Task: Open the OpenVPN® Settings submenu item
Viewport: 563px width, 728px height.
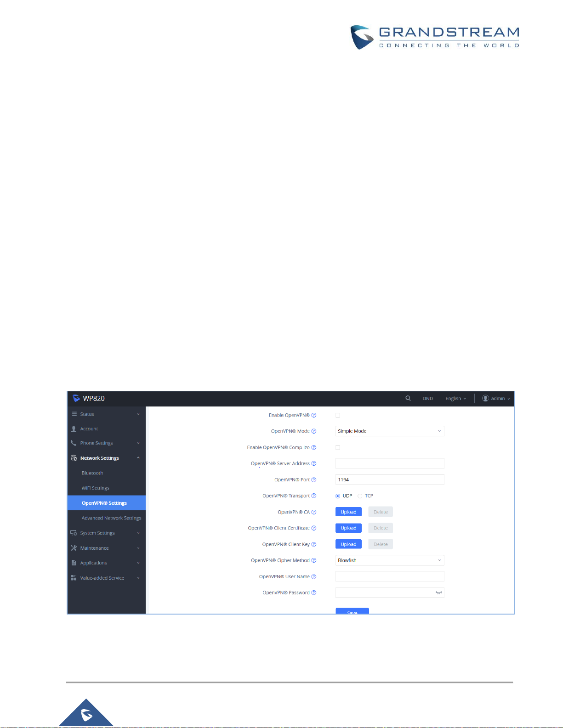Action: pos(107,503)
